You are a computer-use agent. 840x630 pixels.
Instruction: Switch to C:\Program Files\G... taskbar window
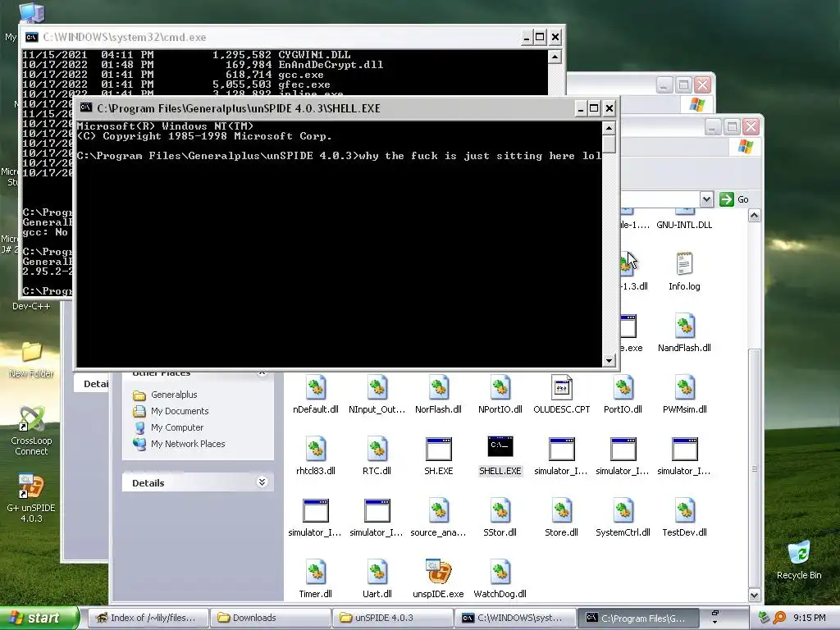[x=637, y=618]
